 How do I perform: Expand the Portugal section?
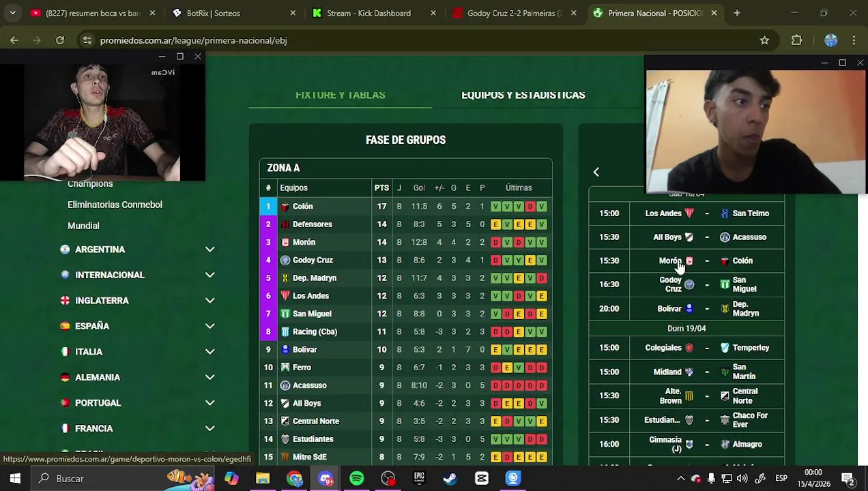click(209, 403)
